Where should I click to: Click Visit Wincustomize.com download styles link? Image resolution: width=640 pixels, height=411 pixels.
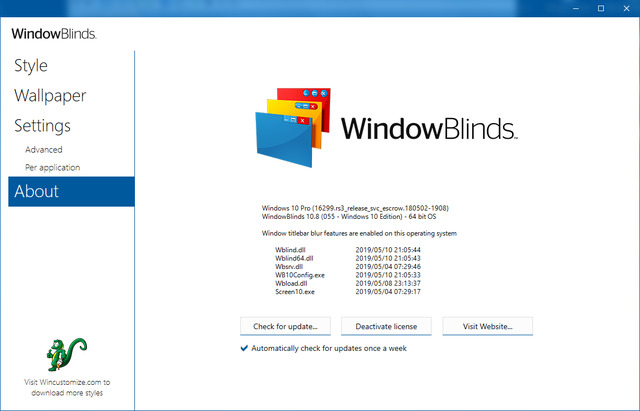click(x=67, y=388)
